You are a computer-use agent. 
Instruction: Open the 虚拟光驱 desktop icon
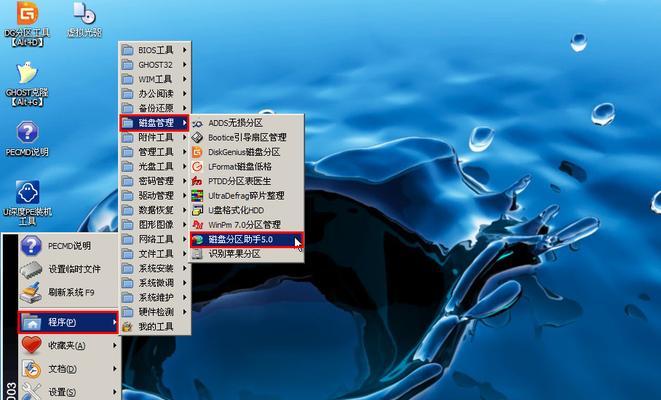(x=84, y=20)
